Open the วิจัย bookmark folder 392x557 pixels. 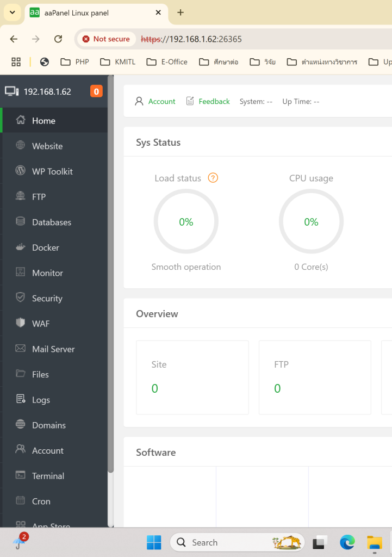coord(263,62)
